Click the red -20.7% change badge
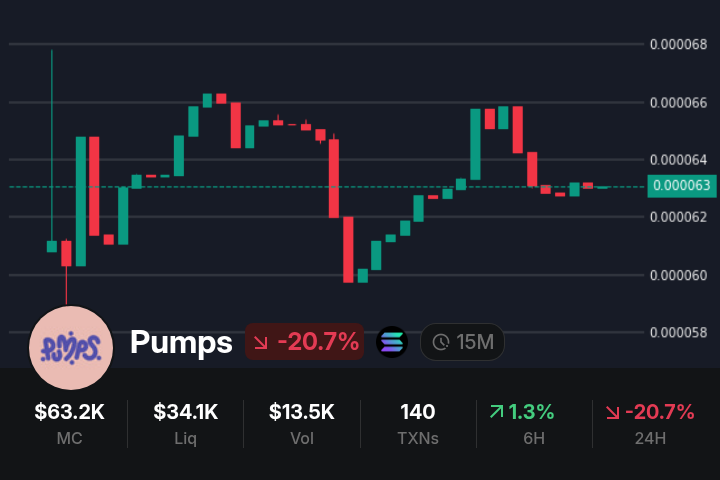This screenshot has height=480, width=720. (304, 342)
